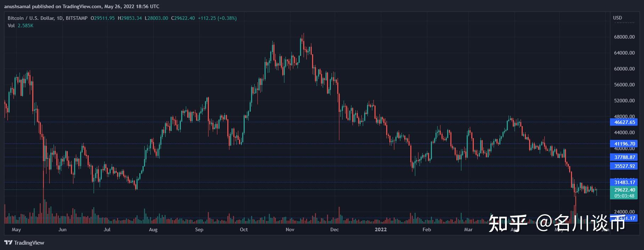Click the closing price C29622.40 in legend
The width and height of the screenshot is (644, 250).
pos(183,18)
